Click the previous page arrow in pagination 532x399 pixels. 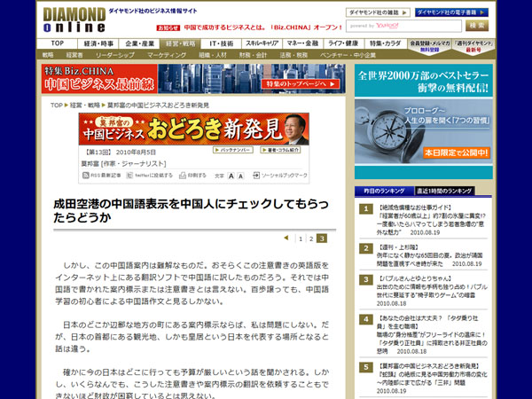click(286, 238)
